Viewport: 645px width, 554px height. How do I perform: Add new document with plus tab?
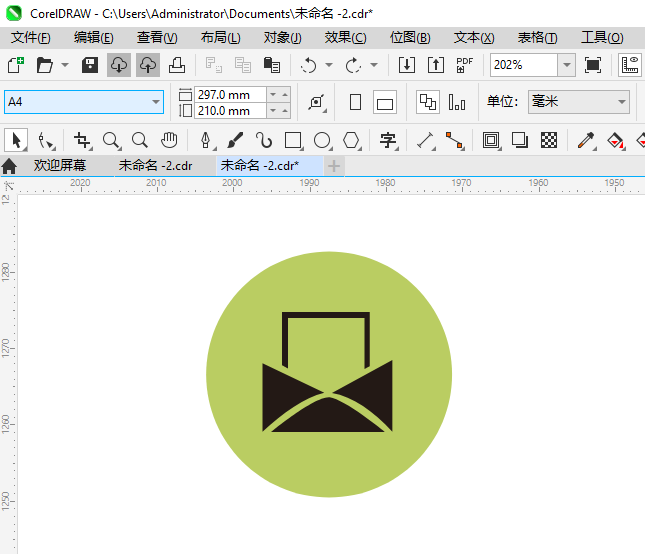click(x=334, y=166)
